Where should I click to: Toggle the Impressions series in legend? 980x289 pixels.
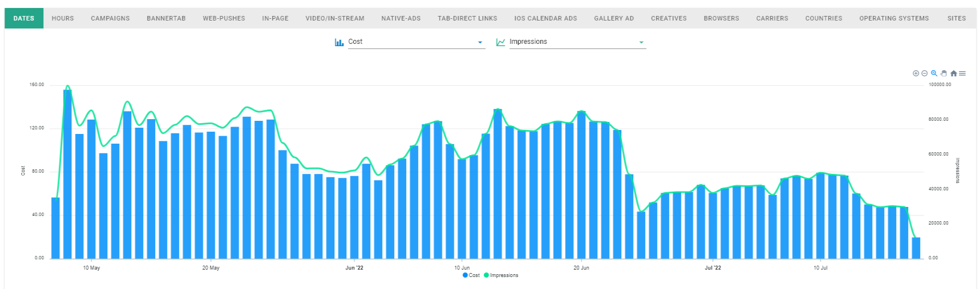(501, 275)
